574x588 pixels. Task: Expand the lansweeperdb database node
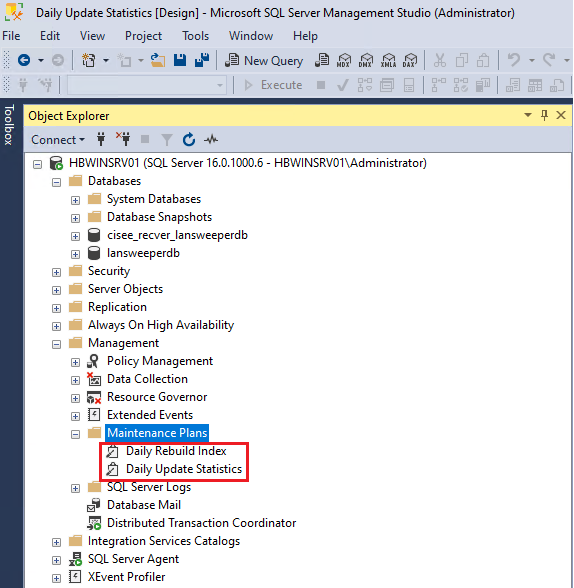(75, 254)
